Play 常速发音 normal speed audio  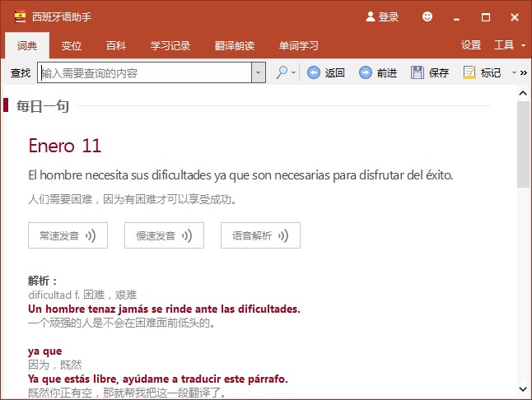[x=68, y=235]
